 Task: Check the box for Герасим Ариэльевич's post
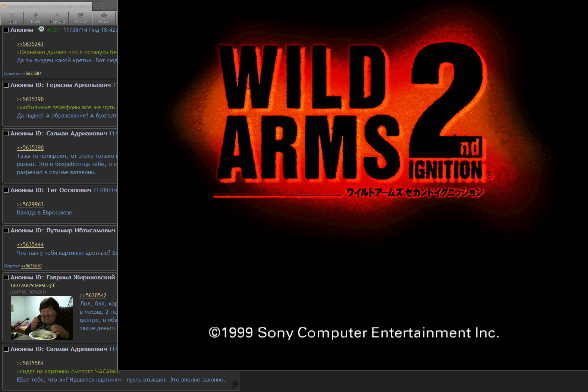(x=6, y=85)
